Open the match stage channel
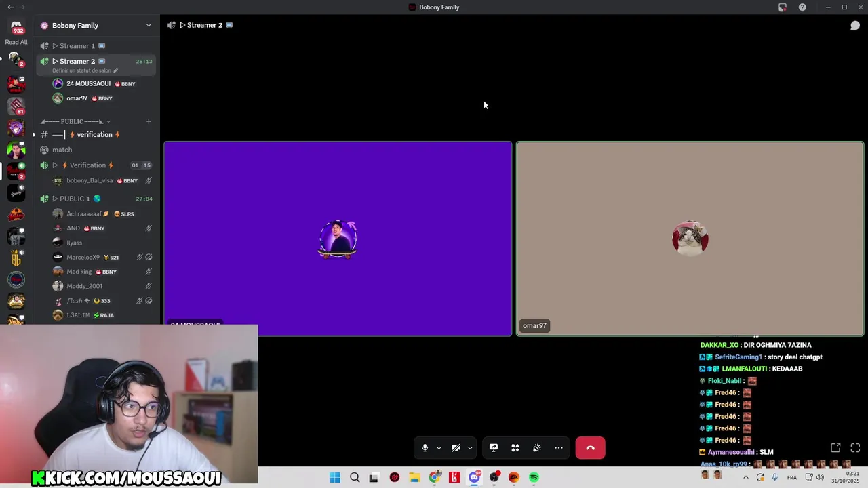The image size is (868, 488). (x=96, y=150)
